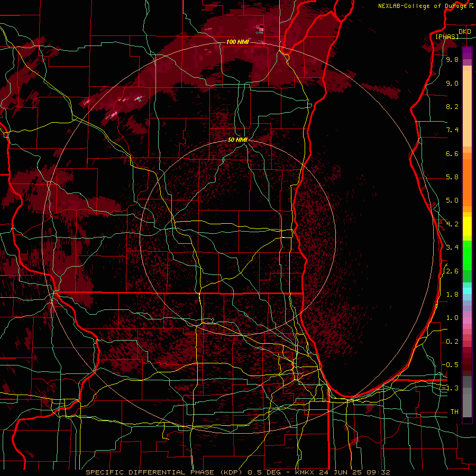This screenshot has height=476, width=476.
Task: Select the 7.4 legend value
Action: [452, 130]
